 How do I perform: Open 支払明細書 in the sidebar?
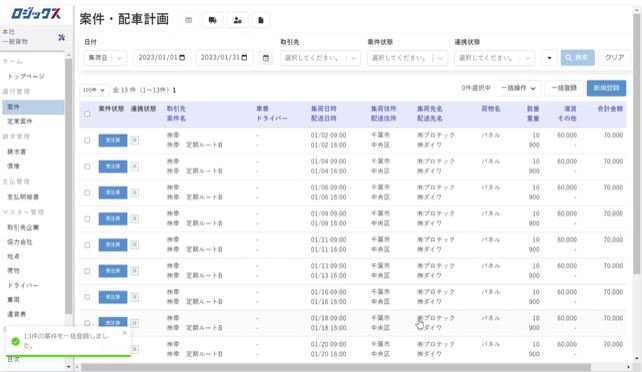pyautogui.click(x=23, y=196)
